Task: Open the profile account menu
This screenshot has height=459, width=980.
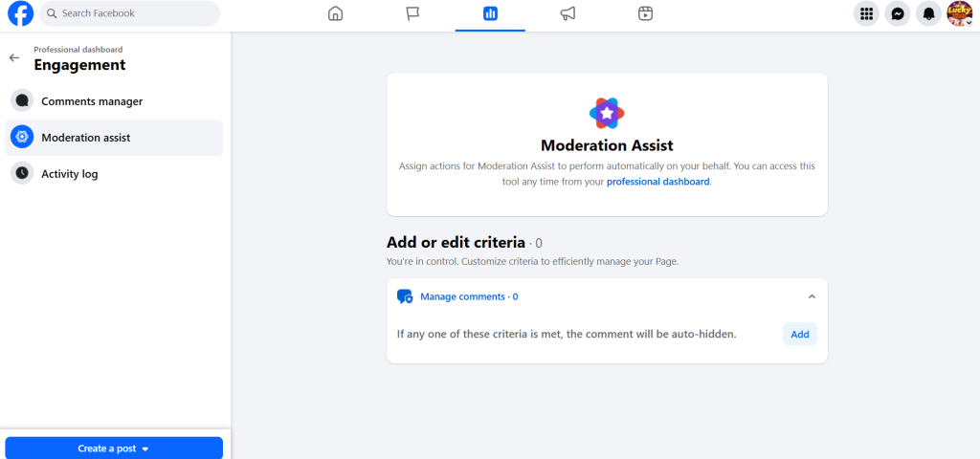Action: (959, 14)
